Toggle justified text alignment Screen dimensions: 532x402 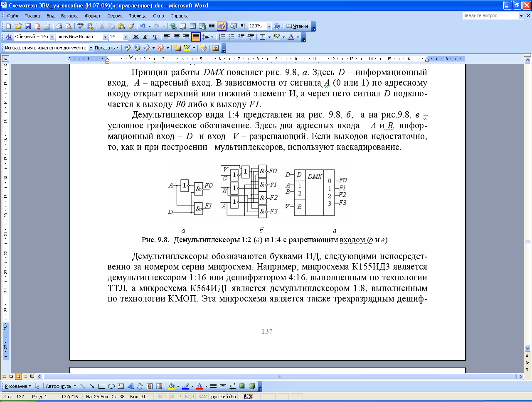click(196, 37)
